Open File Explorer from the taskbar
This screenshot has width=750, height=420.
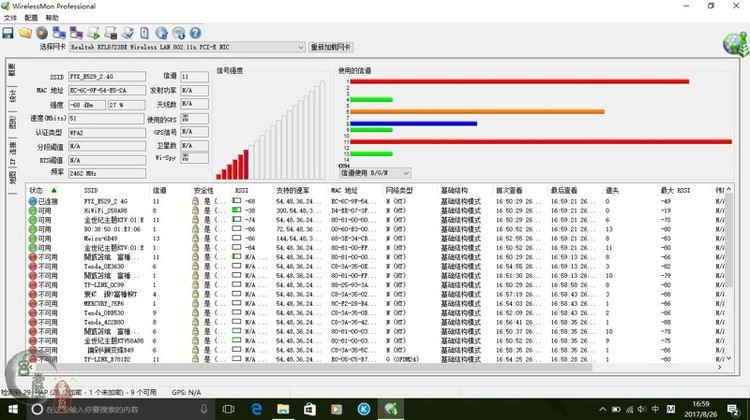[283, 409]
